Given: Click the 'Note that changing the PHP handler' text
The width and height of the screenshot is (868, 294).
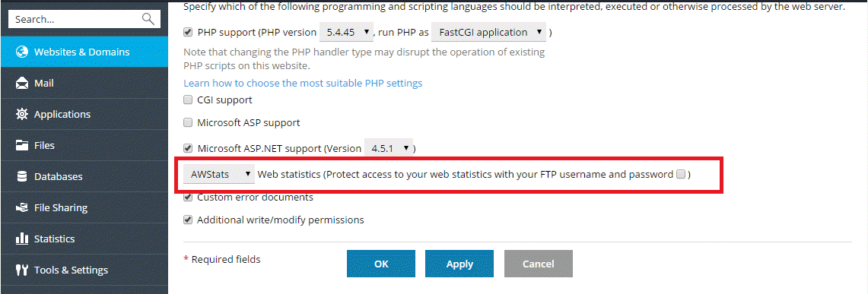Looking at the screenshot, I should tap(364, 59).
